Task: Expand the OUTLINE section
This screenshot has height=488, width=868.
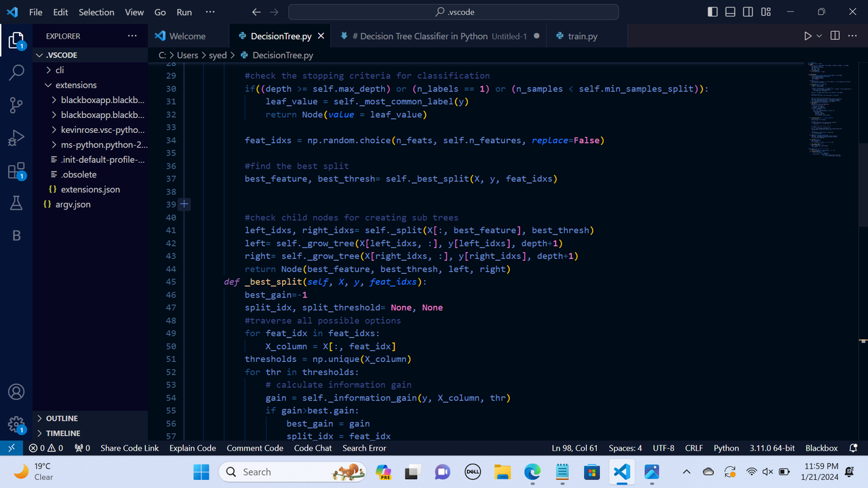Action: tap(90, 418)
